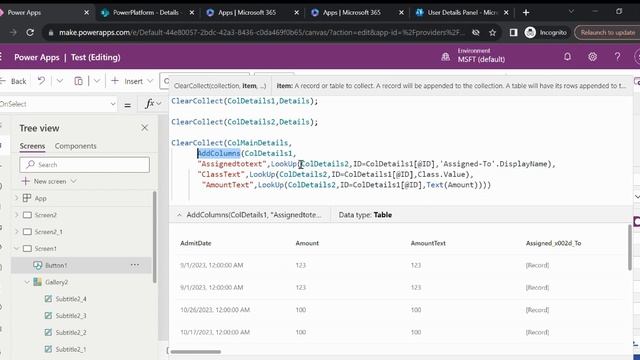The width and height of the screenshot is (640, 360).
Task: Click the result table vertical scrollbar
Action: coord(631,247)
